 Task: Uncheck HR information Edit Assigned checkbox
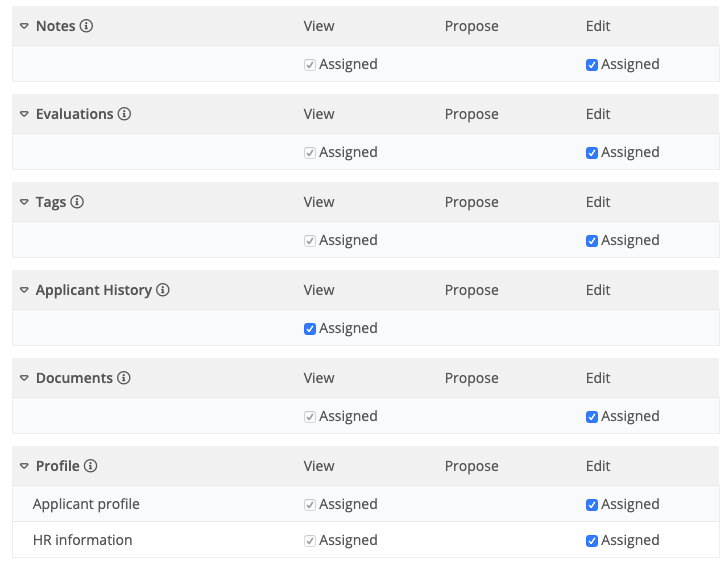click(592, 541)
